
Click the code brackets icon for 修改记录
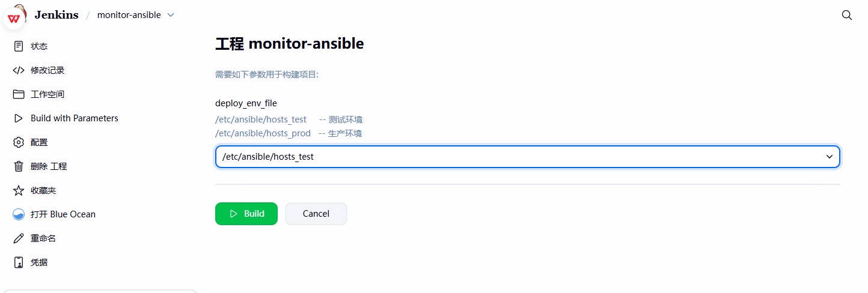(x=19, y=70)
